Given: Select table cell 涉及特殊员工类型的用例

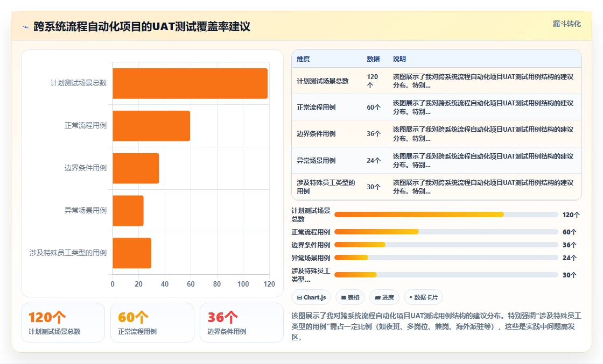Looking at the screenshot, I should [x=326, y=187].
